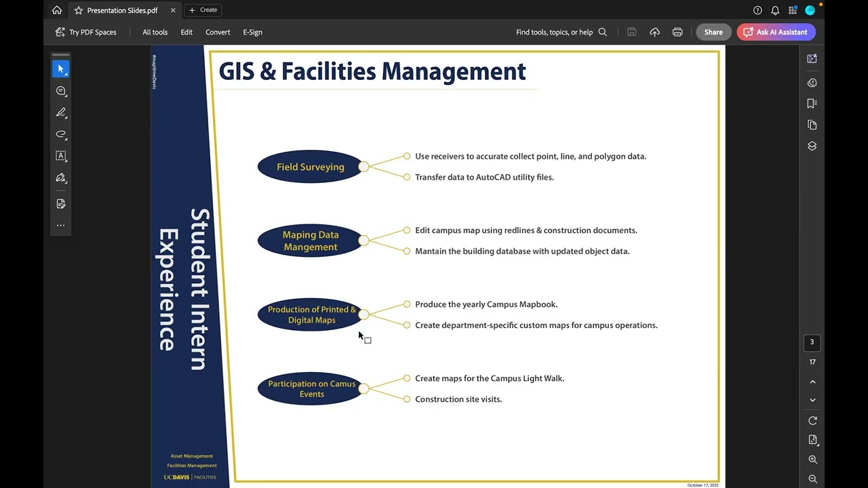
Task: Select the Sign pen tool
Action: point(60,178)
